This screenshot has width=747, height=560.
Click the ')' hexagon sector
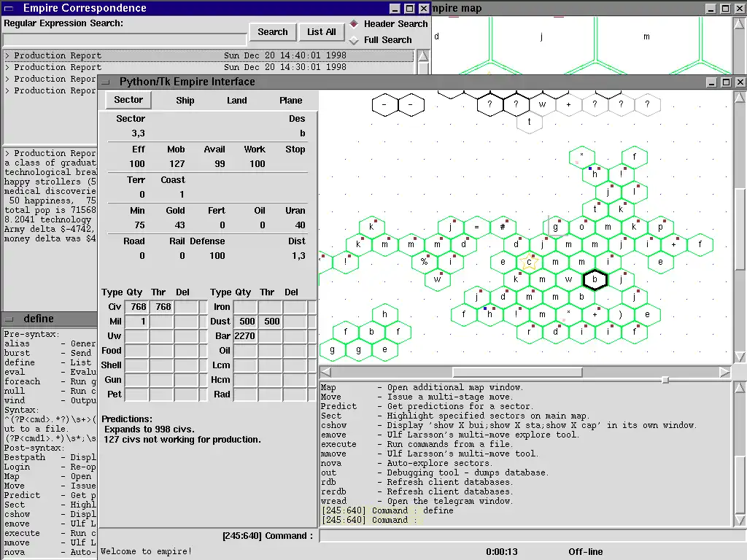tap(621, 314)
